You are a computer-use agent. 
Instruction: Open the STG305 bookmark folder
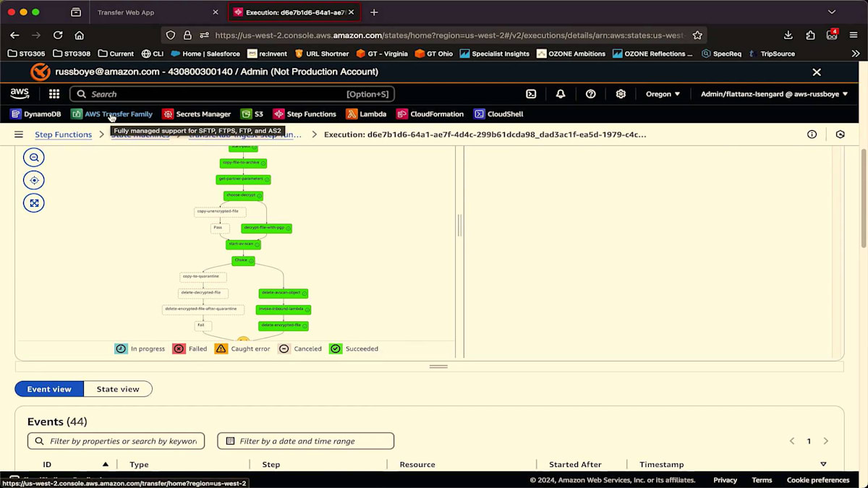tap(27, 53)
